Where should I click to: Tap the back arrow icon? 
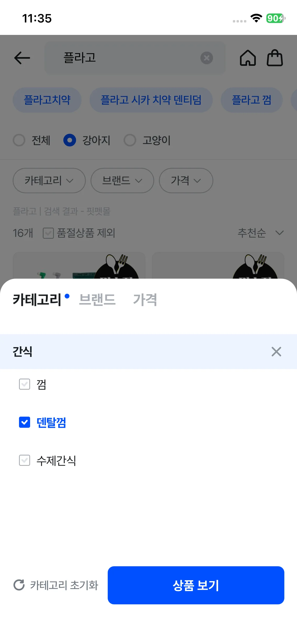(x=22, y=58)
